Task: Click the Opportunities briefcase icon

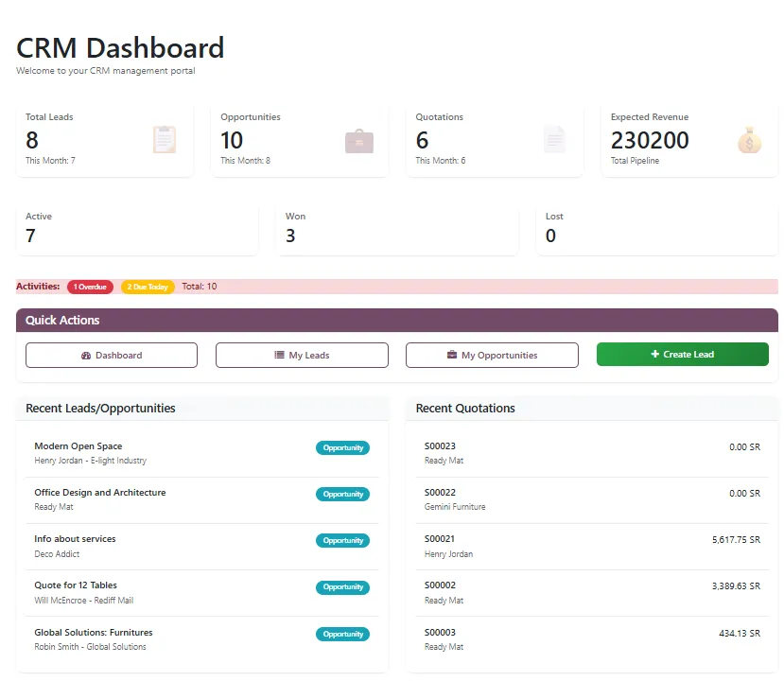Action: click(359, 138)
